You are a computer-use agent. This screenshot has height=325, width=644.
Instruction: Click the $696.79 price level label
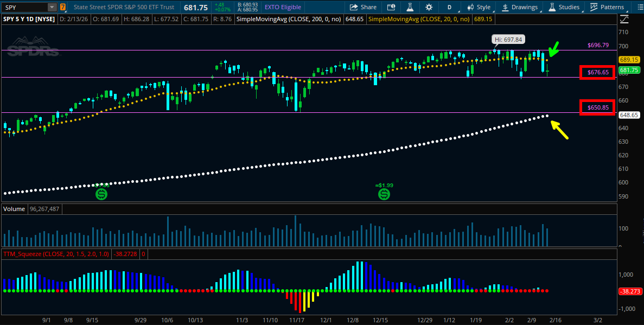597,45
